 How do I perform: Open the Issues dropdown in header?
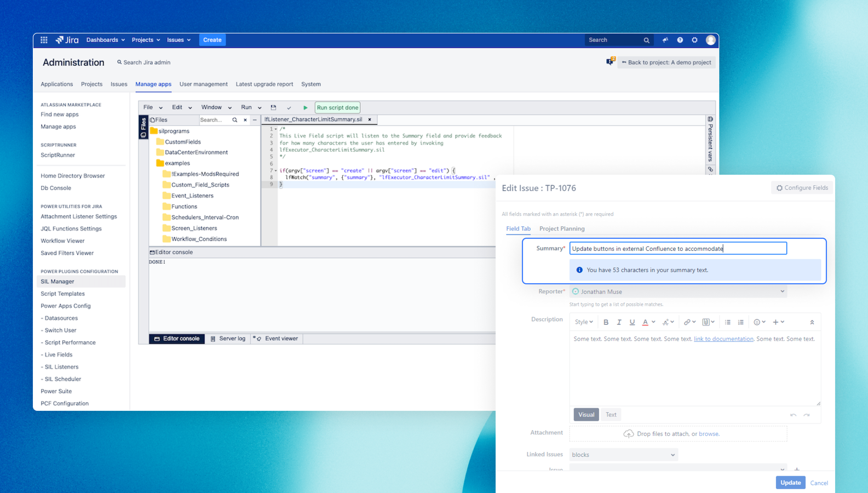click(179, 40)
